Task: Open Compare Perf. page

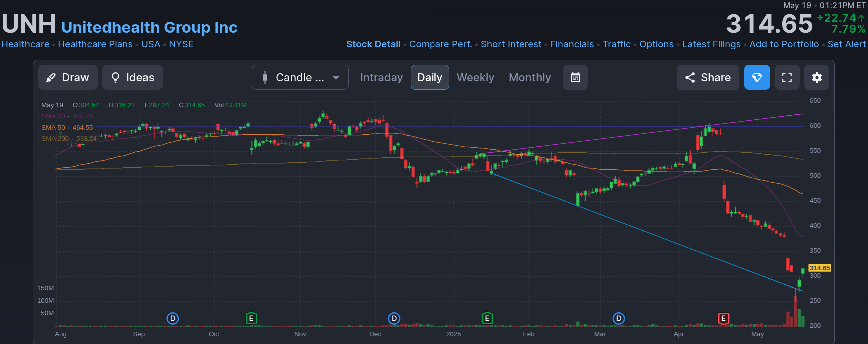Action: (x=440, y=44)
